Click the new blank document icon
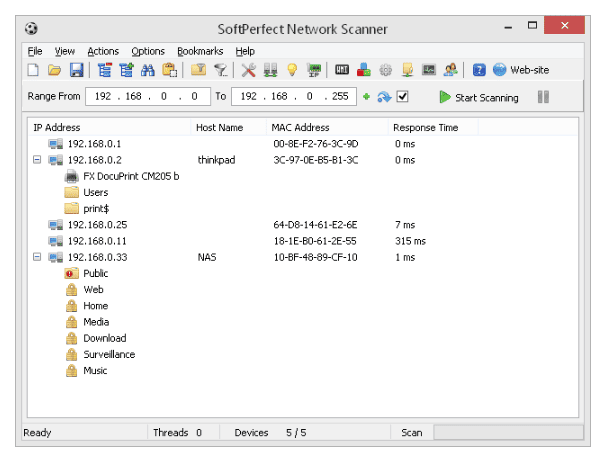The height and width of the screenshot is (461, 607). tap(33, 70)
